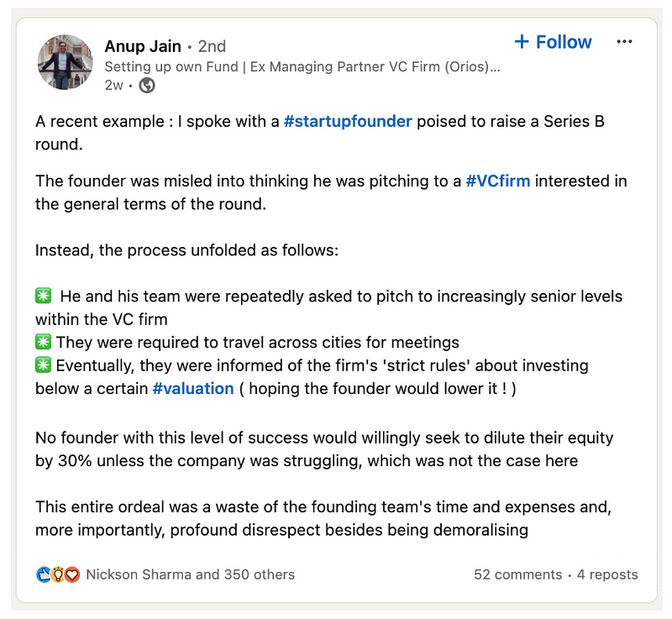Click the Anup Jain author name

tap(143, 46)
